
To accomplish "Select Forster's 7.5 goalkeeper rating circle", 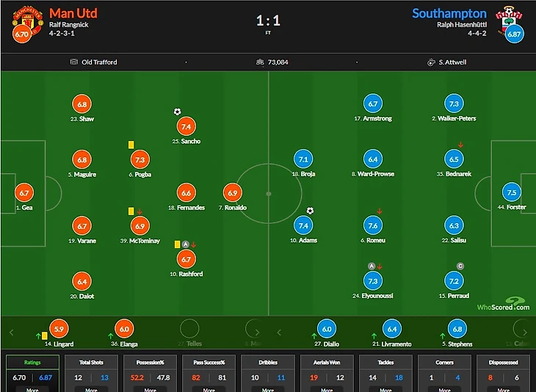I will coord(511,192).
